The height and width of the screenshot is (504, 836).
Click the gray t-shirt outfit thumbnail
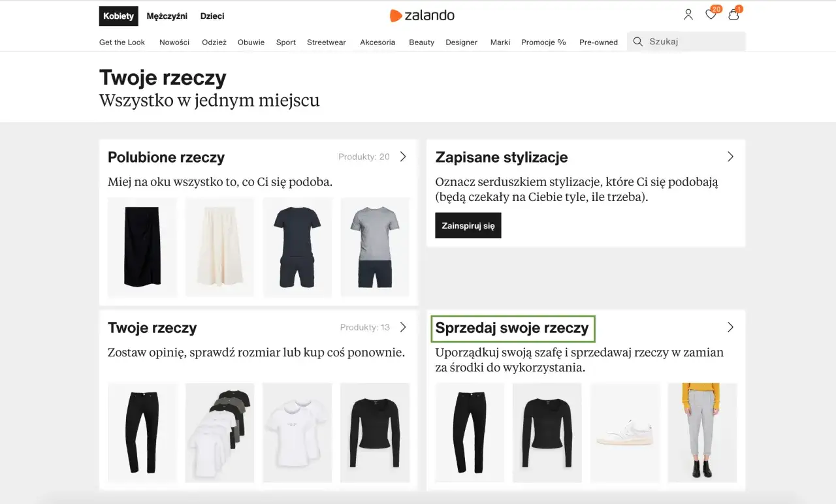coord(374,247)
